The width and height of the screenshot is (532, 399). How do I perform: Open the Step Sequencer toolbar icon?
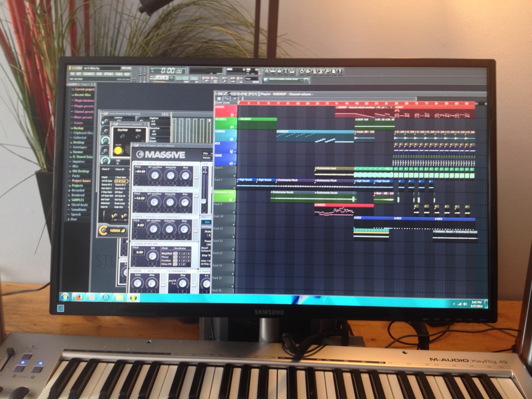(x=273, y=71)
